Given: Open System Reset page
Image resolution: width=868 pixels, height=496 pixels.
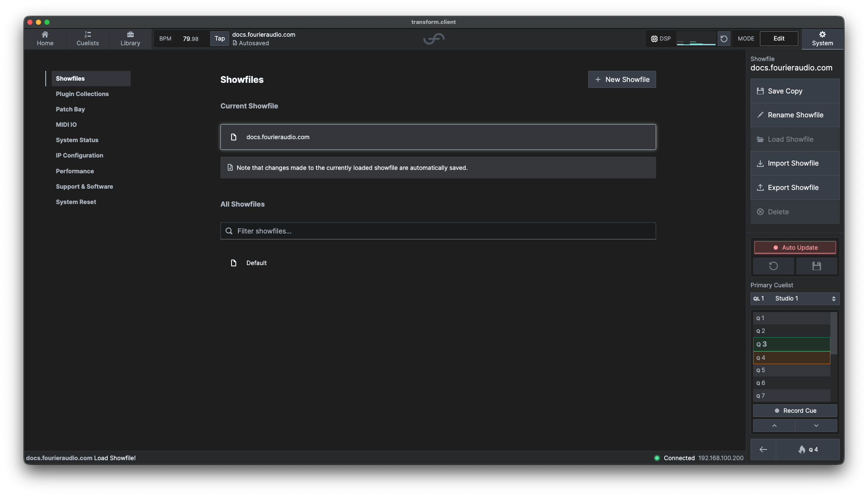Looking at the screenshot, I should (x=76, y=202).
